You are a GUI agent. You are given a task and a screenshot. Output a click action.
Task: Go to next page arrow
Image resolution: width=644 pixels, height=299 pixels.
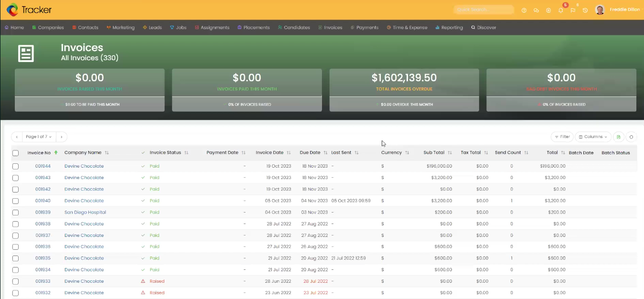(x=61, y=137)
